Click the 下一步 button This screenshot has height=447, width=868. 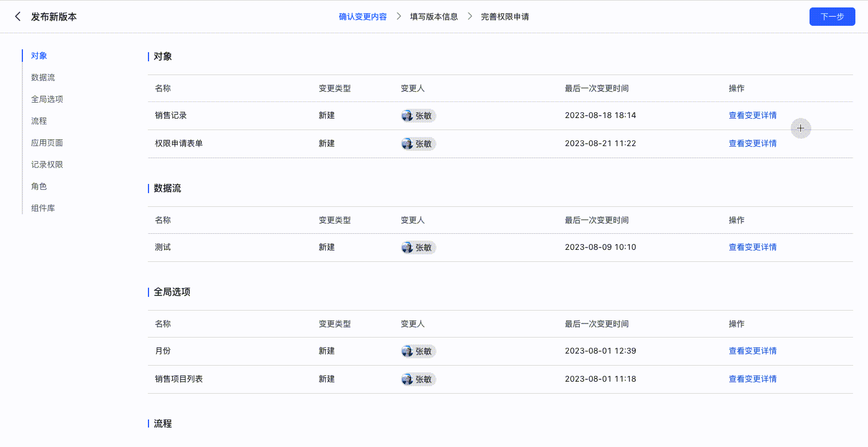[832, 17]
